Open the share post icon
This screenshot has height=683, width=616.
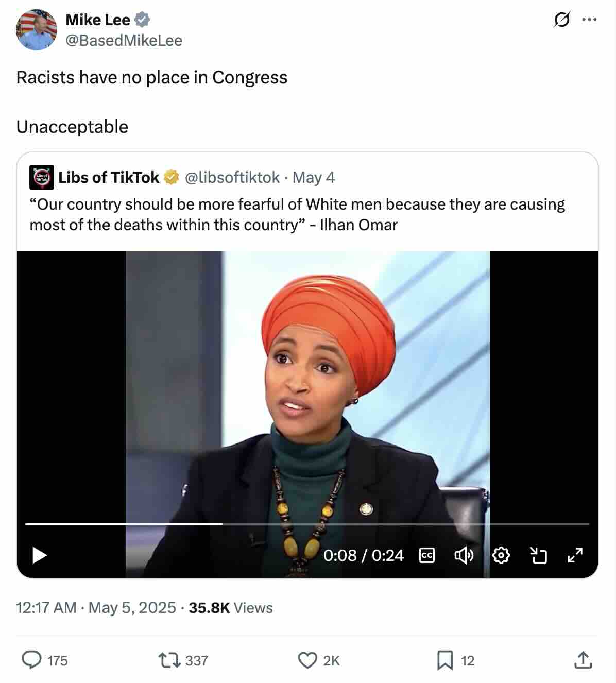point(583,660)
